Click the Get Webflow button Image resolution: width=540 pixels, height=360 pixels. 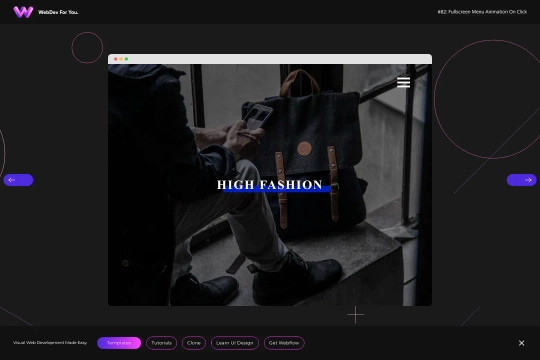284,343
